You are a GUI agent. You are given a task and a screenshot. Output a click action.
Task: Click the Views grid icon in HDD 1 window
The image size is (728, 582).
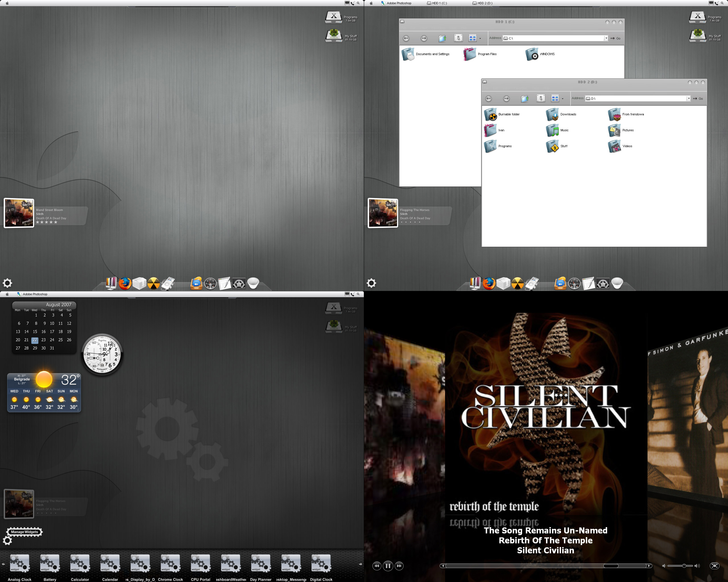coord(472,38)
